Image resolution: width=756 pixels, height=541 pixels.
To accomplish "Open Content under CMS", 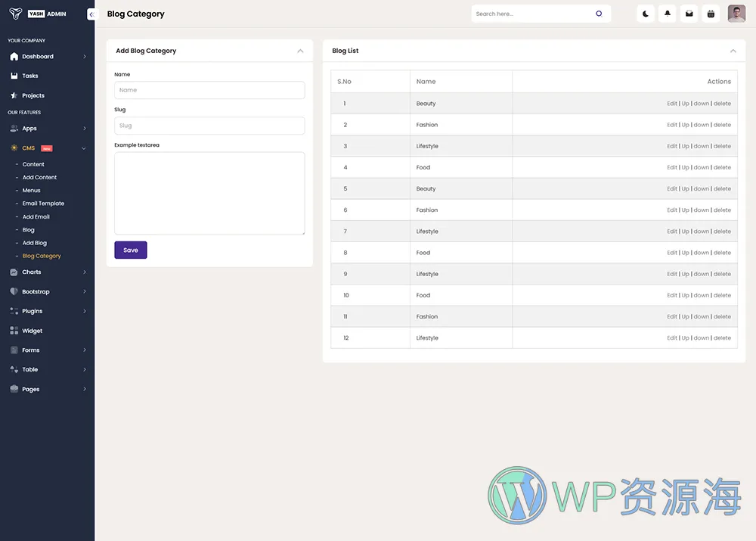I will (x=33, y=164).
